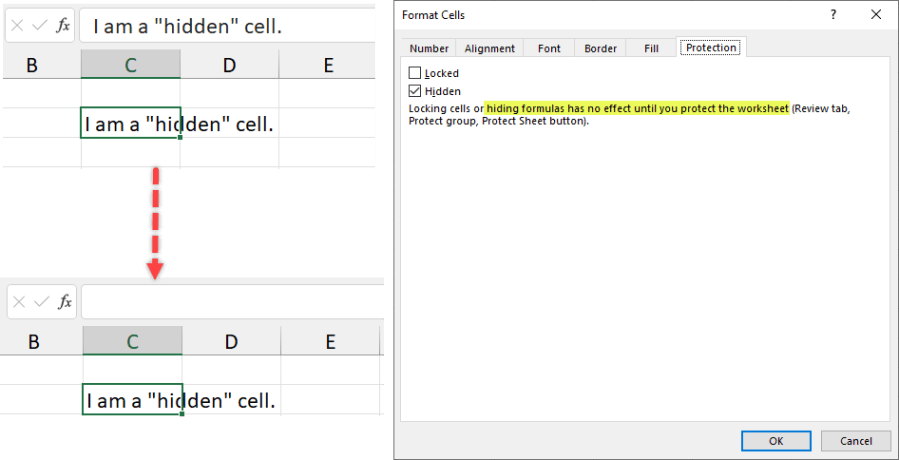
Task: Select the Protection tab
Action: 711,48
